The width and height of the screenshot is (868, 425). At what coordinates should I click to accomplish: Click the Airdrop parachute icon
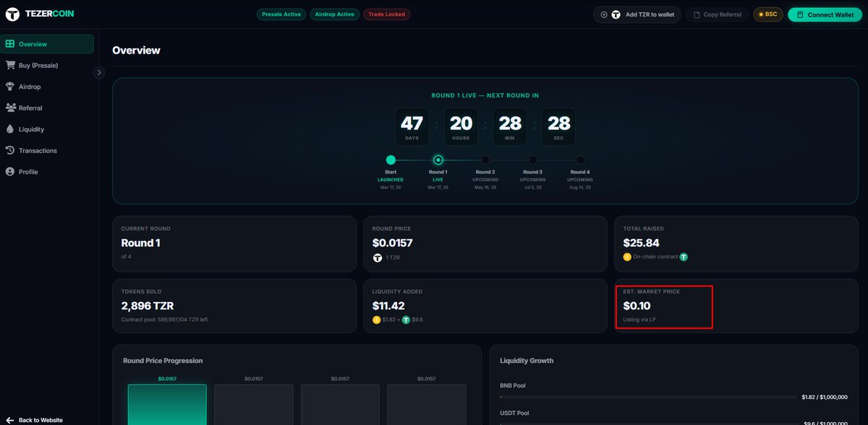coord(10,87)
